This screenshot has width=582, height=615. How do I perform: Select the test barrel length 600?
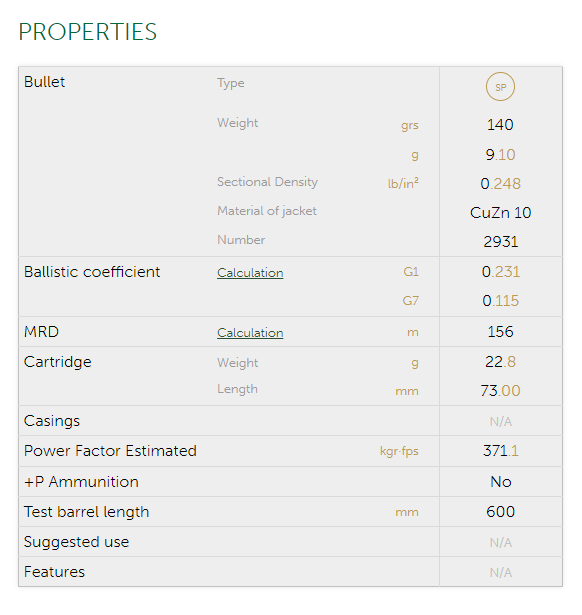click(500, 512)
